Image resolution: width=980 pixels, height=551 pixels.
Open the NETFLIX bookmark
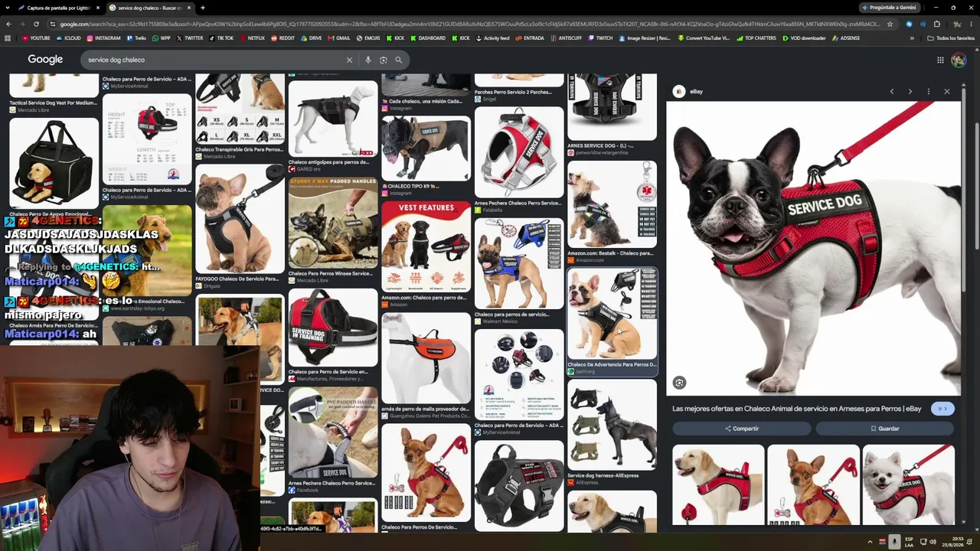[252, 38]
